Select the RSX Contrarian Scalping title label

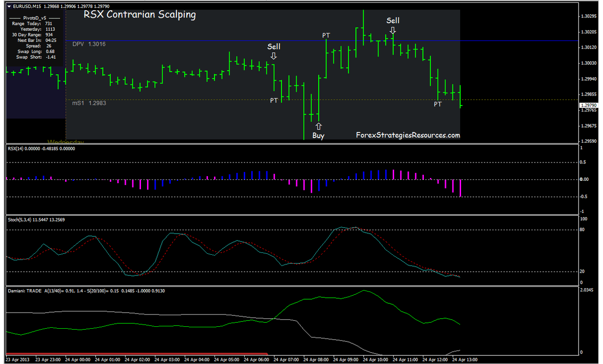(x=140, y=15)
